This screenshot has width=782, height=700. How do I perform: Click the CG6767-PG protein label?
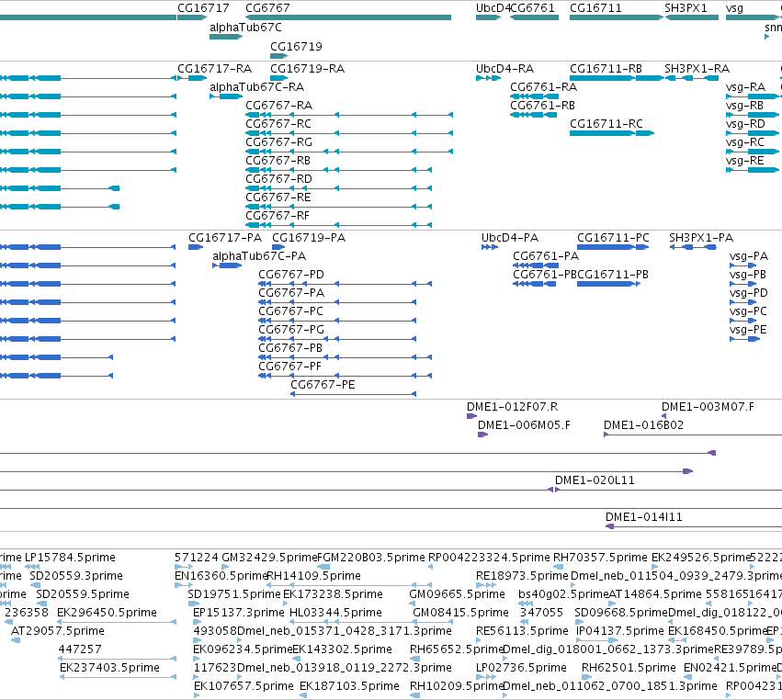coord(291,330)
